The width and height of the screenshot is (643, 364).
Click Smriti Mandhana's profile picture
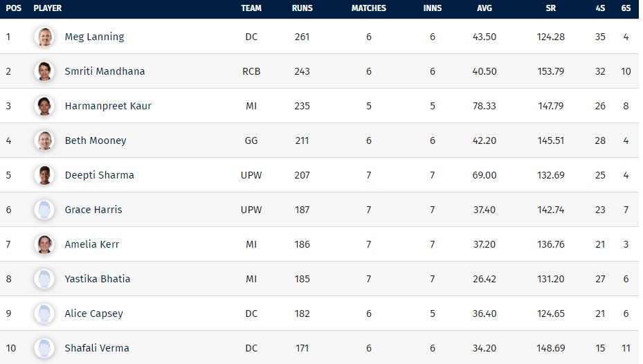tap(44, 71)
